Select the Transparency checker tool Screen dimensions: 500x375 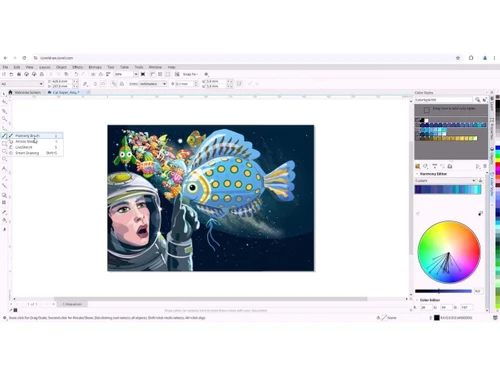click(4, 203)
